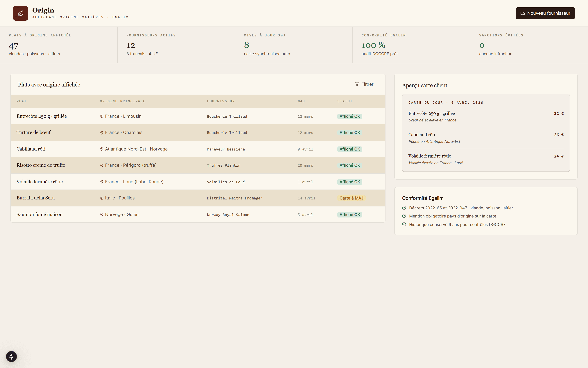The image size is (588, 368).
Task: Click the Affiché OK badge for Tartare de bœuf
Action: tap(350, 133)
